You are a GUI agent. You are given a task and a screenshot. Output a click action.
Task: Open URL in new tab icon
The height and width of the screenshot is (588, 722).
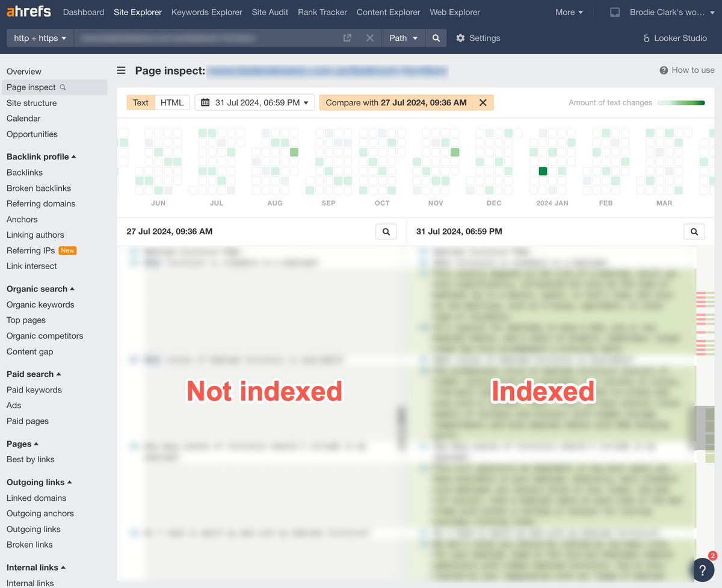(x=347, y=38)
